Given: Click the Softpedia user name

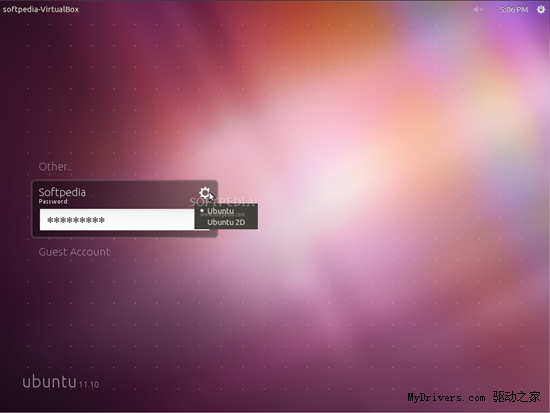Looking at the screenshot, I should [x=62, y=192].
